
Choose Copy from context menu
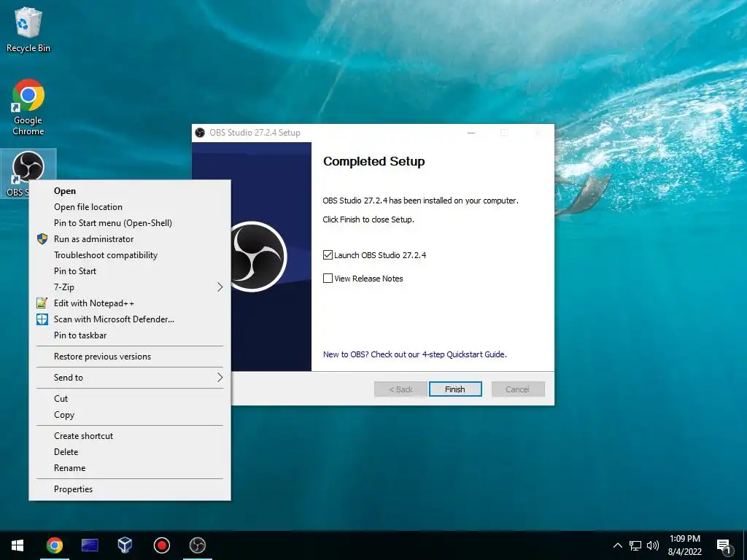(x=130, y=415)
